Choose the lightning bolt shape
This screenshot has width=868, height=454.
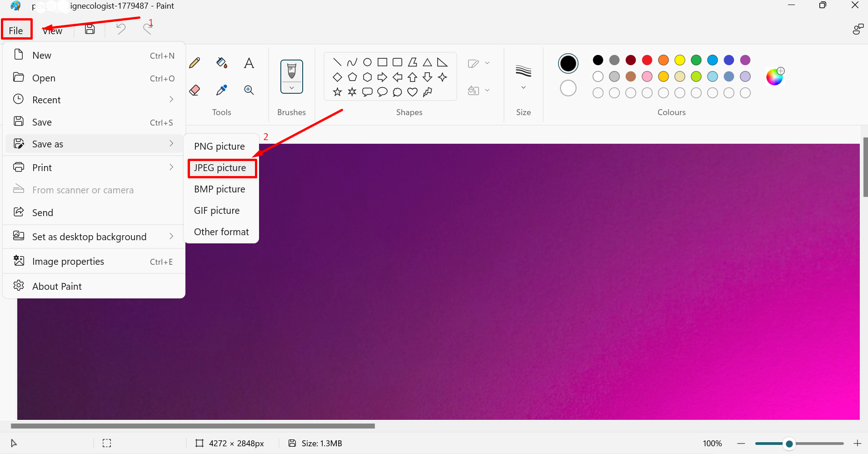coord(427,92)
